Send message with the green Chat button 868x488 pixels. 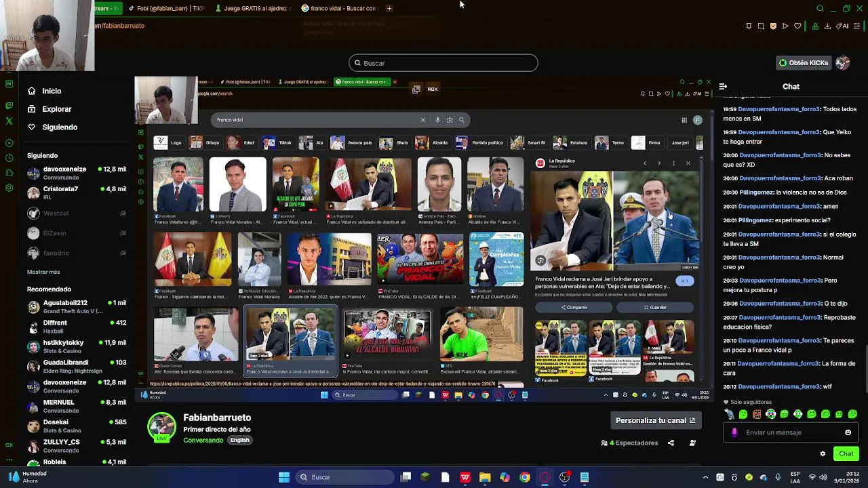click(x=846, y=454)
